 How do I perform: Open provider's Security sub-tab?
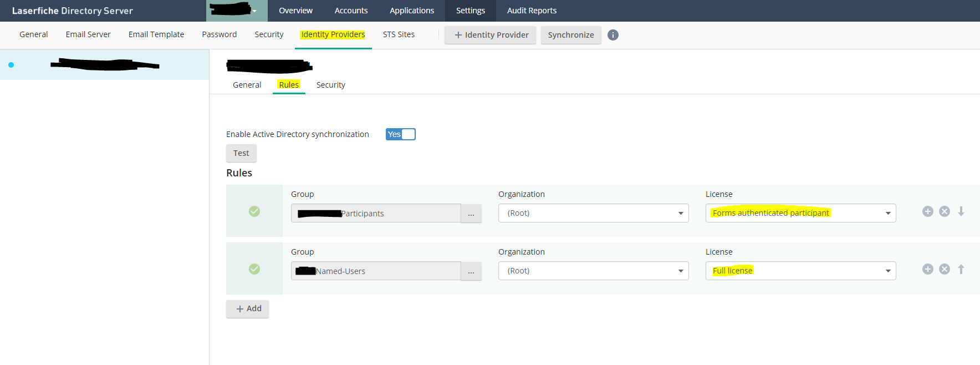331,85
